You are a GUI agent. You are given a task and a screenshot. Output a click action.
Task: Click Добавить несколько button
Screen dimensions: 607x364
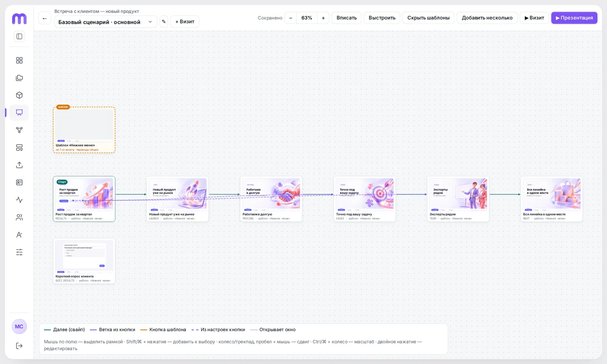point(487,18)
